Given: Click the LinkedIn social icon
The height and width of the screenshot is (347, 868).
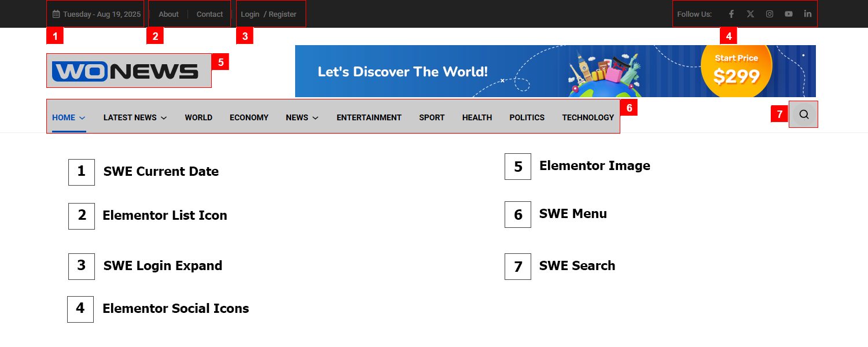Looking at the screenshot, I should 808,14.
